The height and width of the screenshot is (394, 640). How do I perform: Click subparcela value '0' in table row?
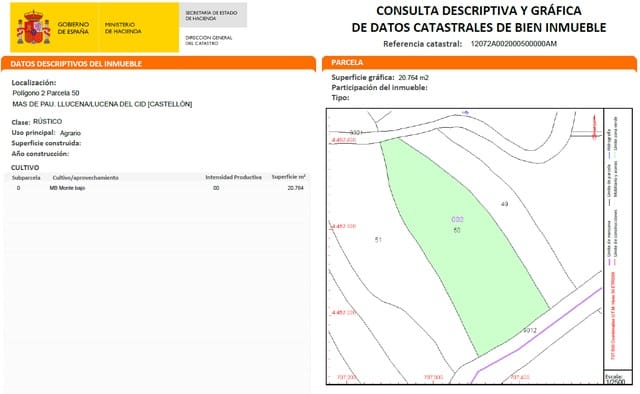point(18,188)
